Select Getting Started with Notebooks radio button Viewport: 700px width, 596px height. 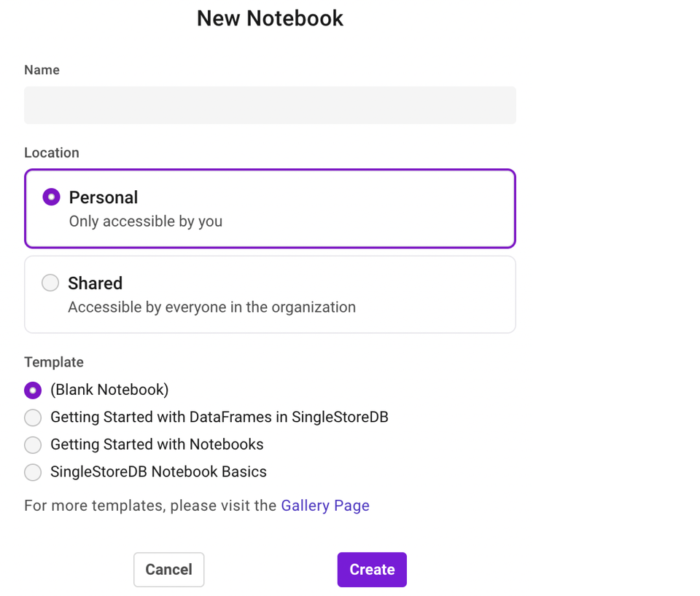pos(33,444)
